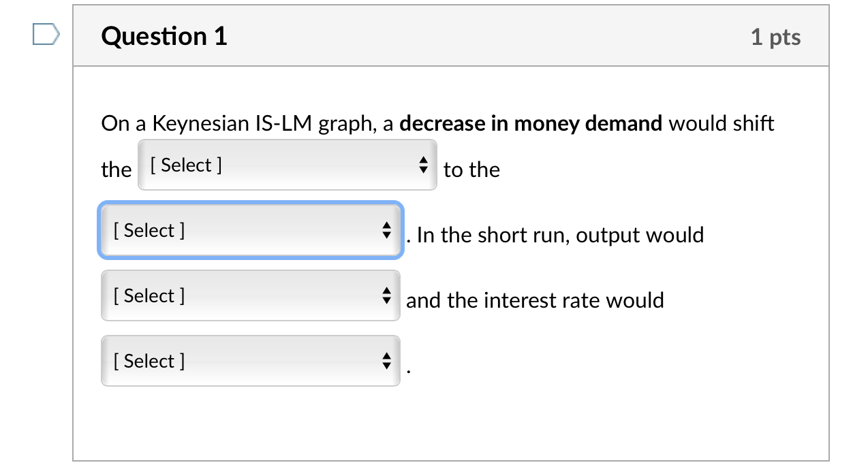Click the up-down arrows on the first Select
868x467 pixels.
[x=424, y=165]
